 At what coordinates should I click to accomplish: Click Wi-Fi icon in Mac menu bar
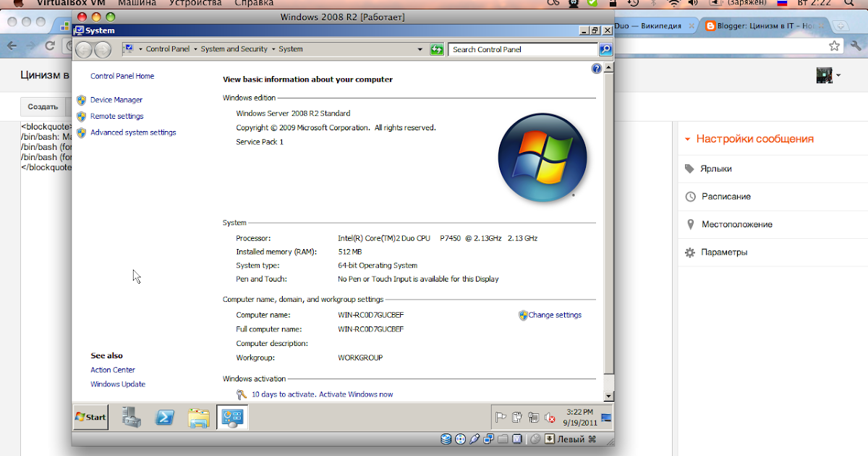[x=674, y=3]
